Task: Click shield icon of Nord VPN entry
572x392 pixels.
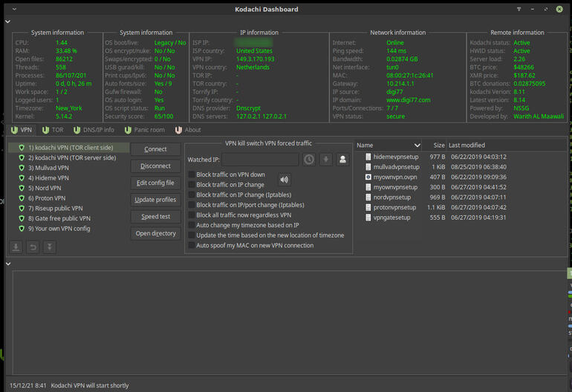Action: pos(22,188)
